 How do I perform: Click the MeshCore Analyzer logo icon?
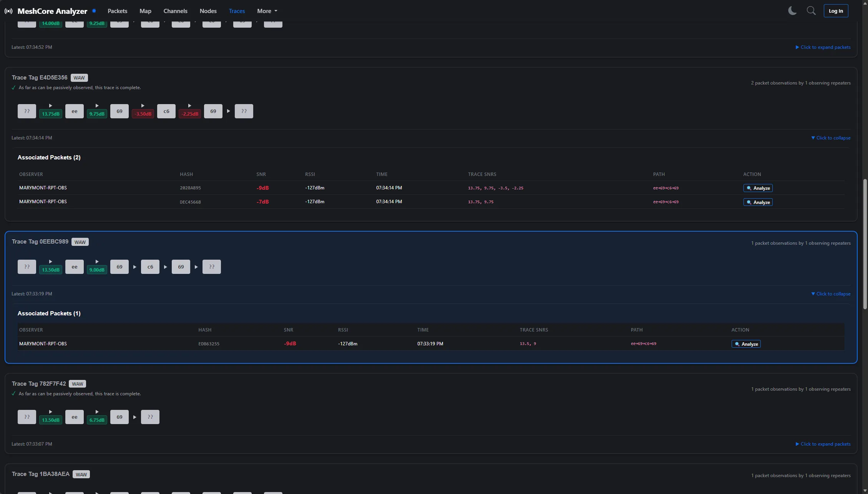point(8,11)
